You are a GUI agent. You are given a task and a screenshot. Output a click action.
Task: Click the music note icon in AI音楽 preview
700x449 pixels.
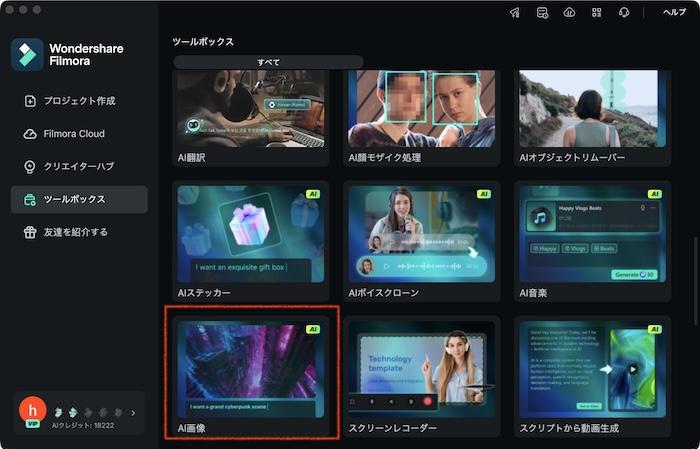click(540, 218)
